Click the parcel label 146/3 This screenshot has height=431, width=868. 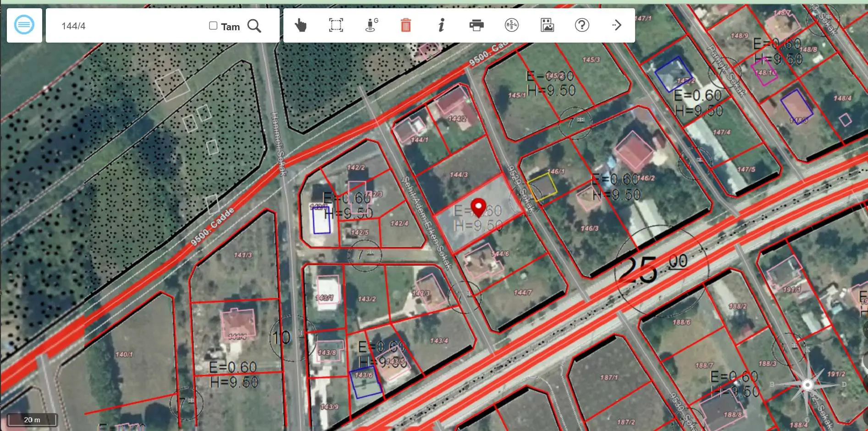pyautogui.click(x=589, y=228)
